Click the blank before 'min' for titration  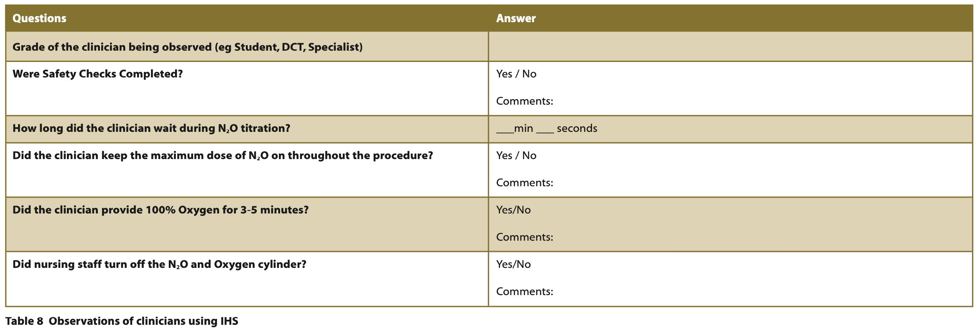(x=505, y=130)
